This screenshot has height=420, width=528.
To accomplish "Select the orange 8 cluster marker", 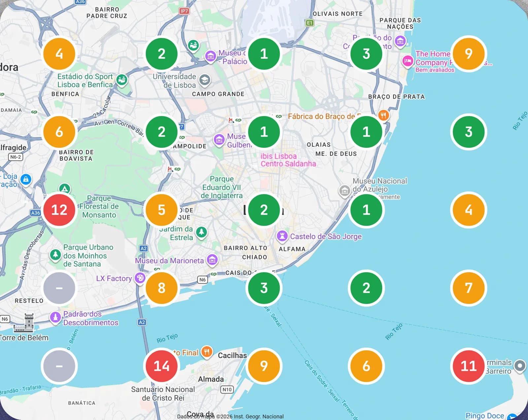I will (x=161, y=288).
